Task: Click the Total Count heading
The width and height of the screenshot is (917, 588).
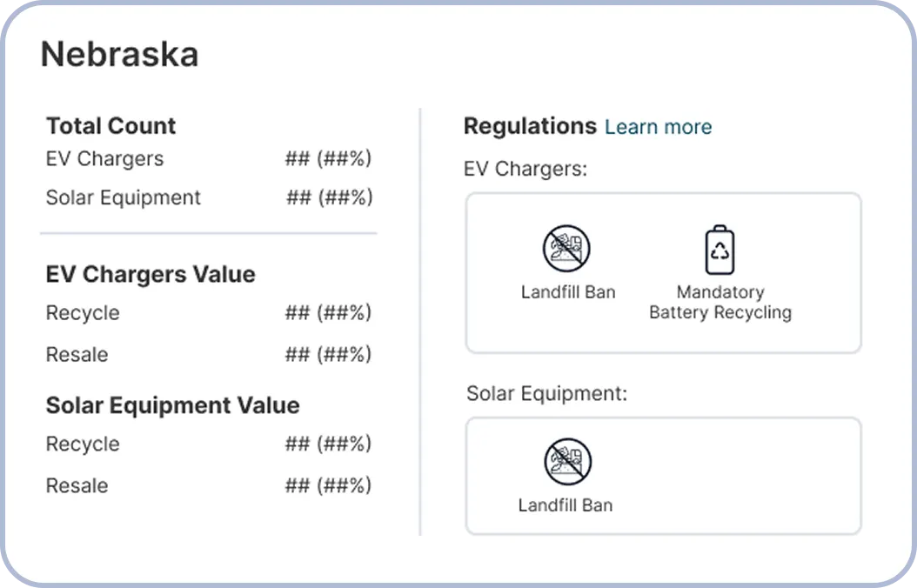Action: point(111,125)
